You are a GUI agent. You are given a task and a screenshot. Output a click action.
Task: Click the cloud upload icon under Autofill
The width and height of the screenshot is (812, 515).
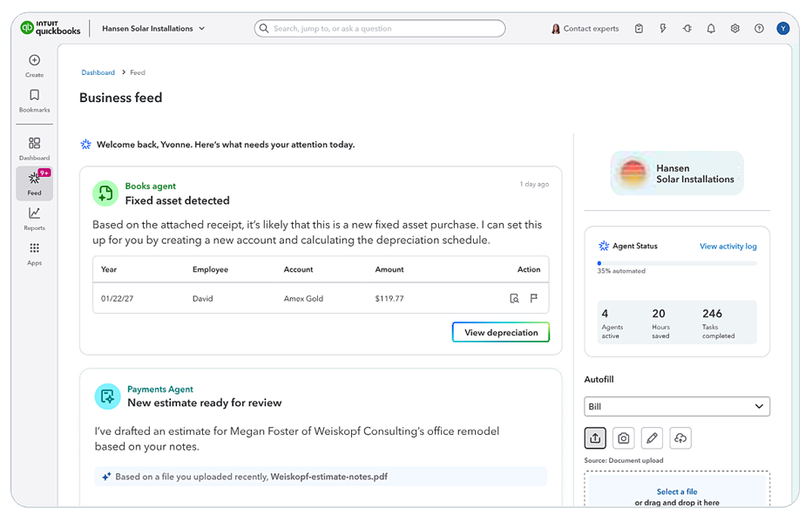[x=680, y=437]
